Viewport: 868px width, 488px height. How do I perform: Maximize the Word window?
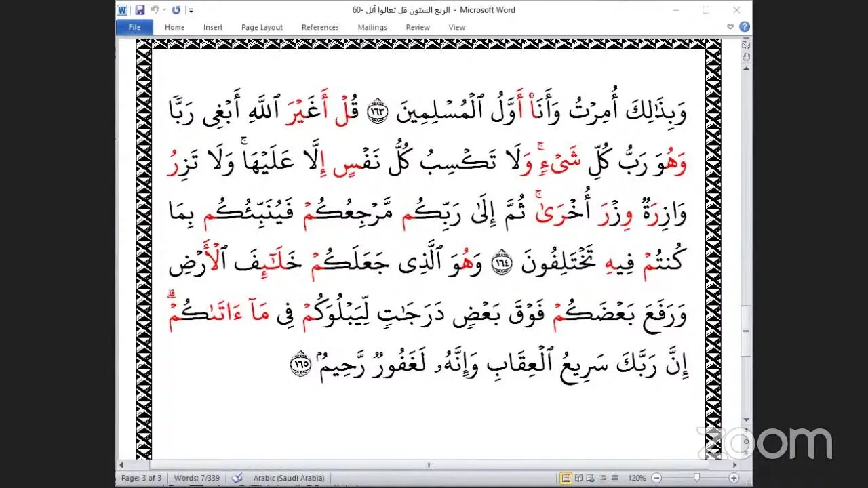pyautogui.click(x=706, y=10)
